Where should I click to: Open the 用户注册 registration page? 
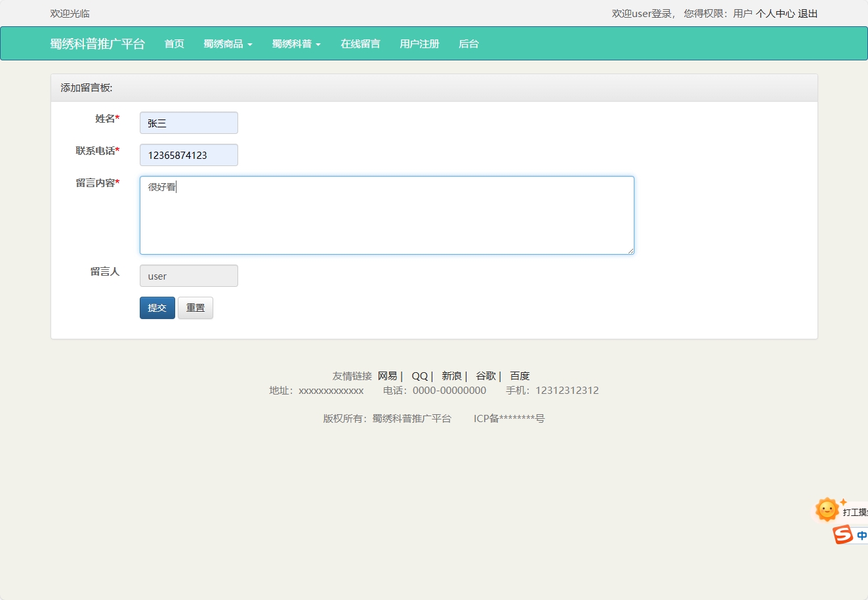point(419,43)
